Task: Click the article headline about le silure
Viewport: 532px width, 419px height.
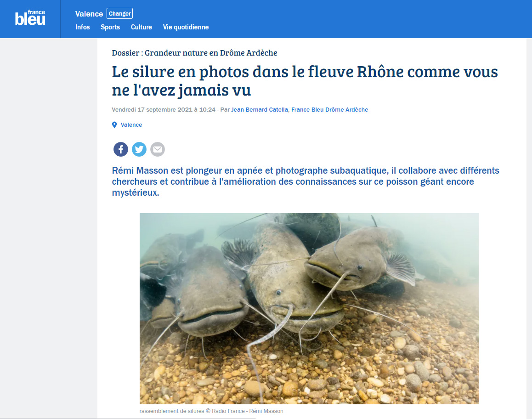Action: 305,81
